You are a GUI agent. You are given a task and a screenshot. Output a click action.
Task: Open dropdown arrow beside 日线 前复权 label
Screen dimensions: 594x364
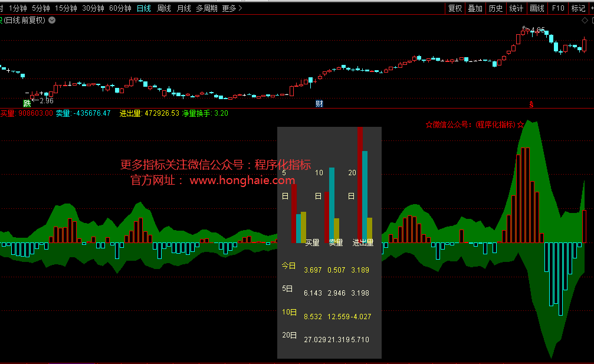(52, 20)
